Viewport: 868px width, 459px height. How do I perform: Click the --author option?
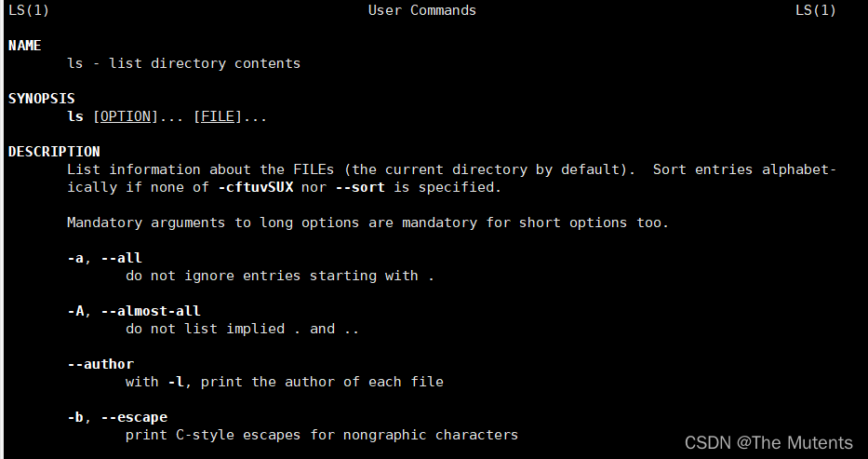point(100,364)
